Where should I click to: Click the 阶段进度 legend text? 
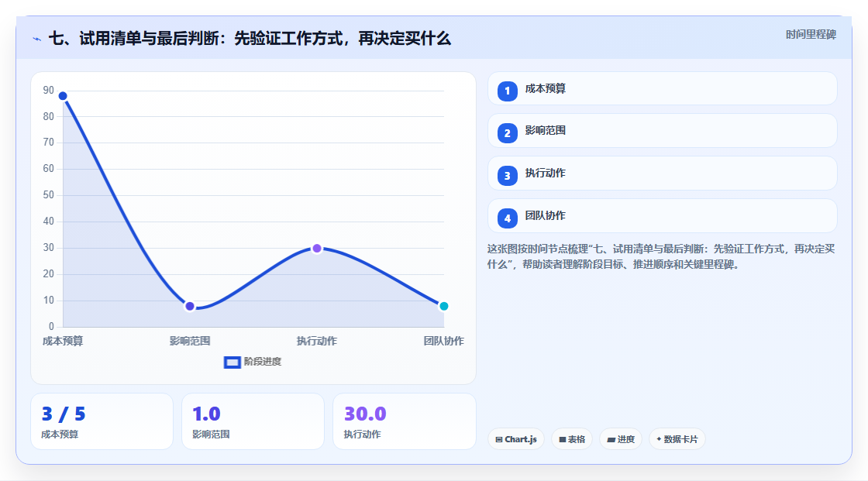tap(263, 362)
